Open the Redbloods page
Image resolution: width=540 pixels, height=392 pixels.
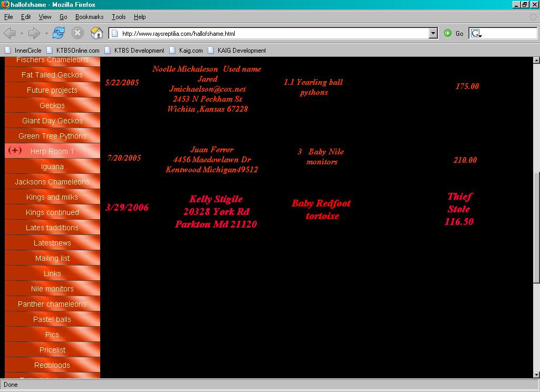[52, 365]
